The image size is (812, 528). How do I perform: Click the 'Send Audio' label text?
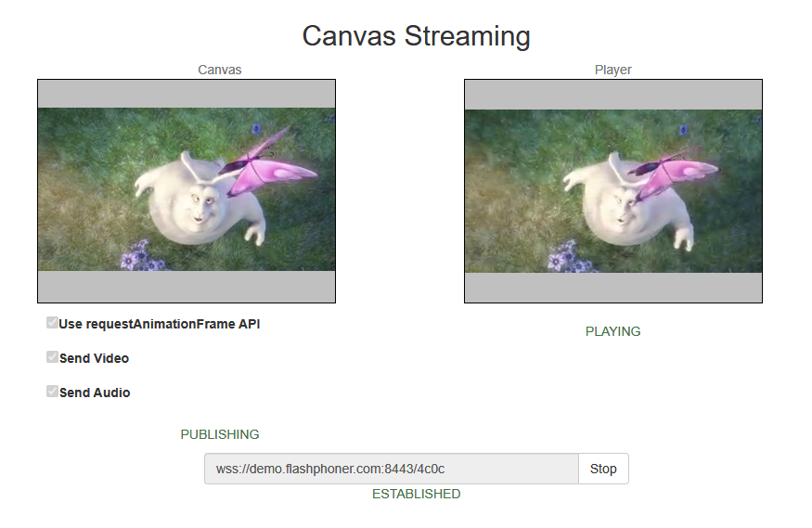click(x=95, y=393)
